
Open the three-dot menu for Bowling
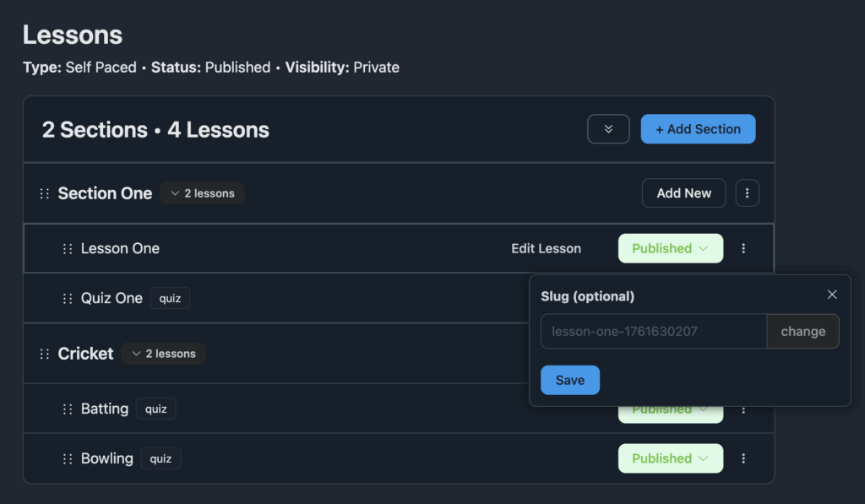click(743, 458)
